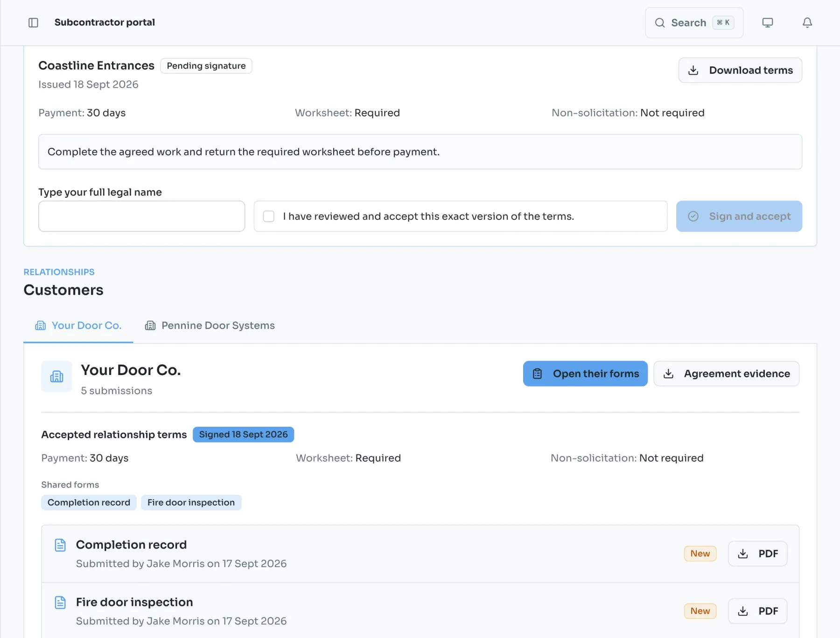Viewport: 840px width, 638px height.
Task: Click Open their forms button
Action: coord(585,374)
